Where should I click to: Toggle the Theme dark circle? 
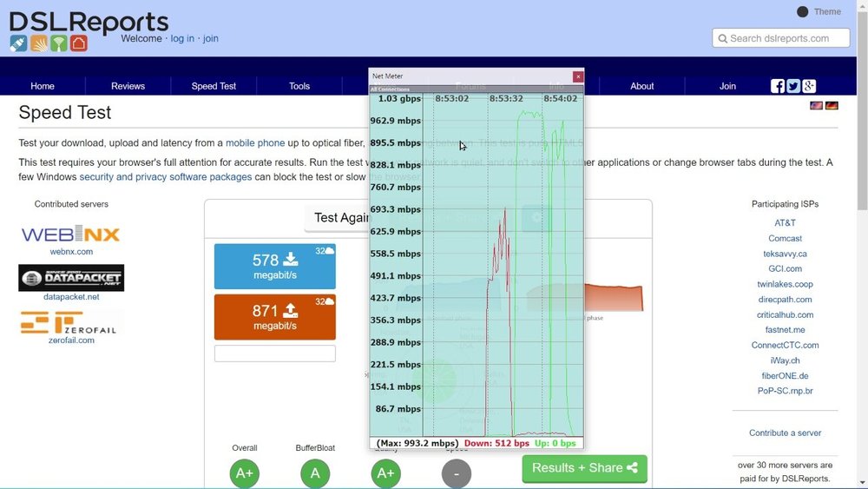tap(802, 11)
